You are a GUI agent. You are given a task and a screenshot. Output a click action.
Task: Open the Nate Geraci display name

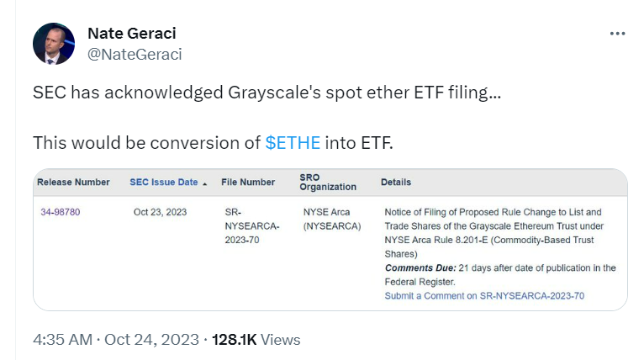132,33
